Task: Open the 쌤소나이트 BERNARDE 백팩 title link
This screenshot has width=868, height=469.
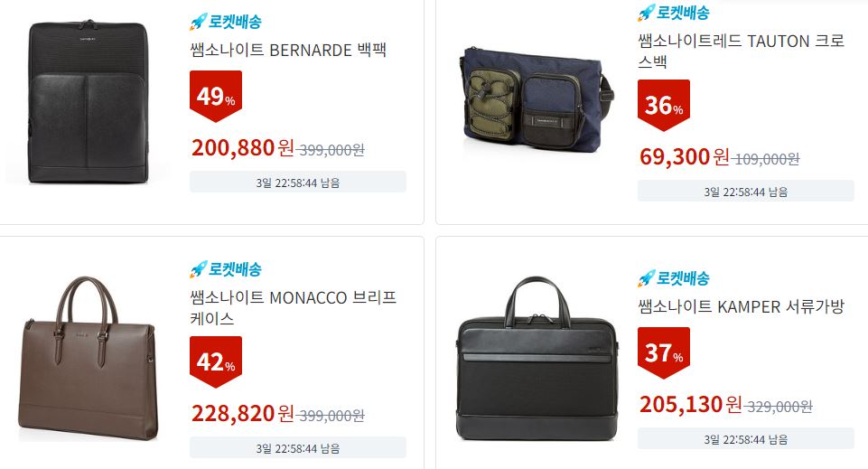Action: pyautogui.click(x=288, y=50)
